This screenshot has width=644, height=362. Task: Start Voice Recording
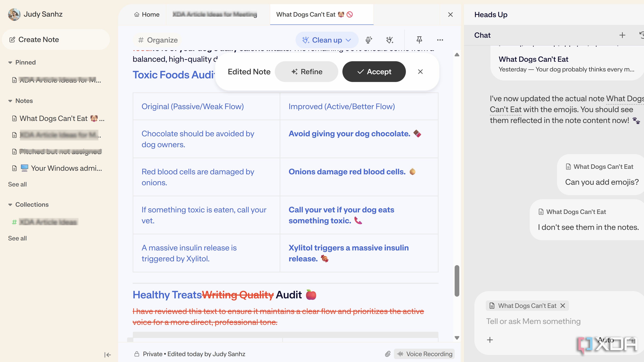(x=425, y=354)
